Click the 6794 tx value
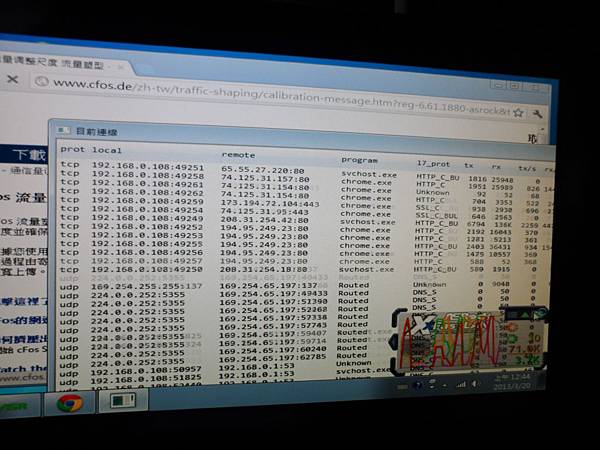 476,224
